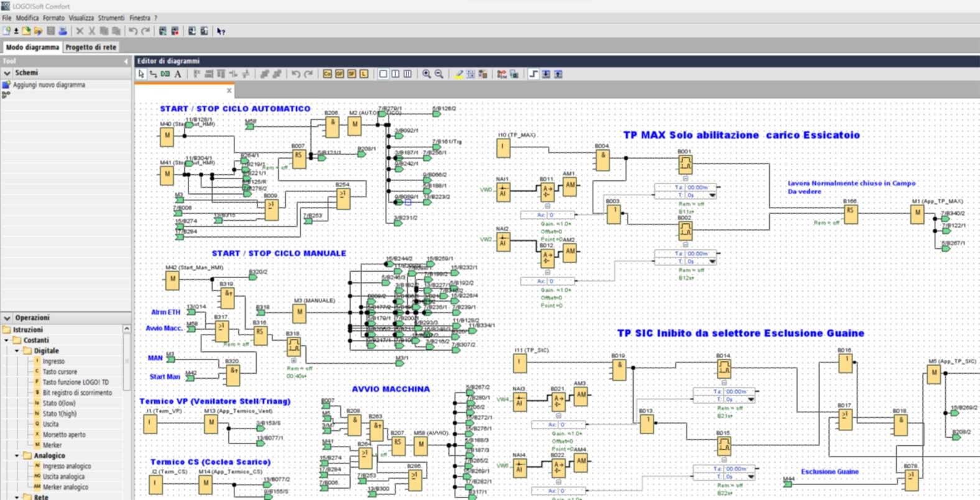Screen dimensions: 980x500
Task: Split the editor into two windows
Action: [395, 74]
